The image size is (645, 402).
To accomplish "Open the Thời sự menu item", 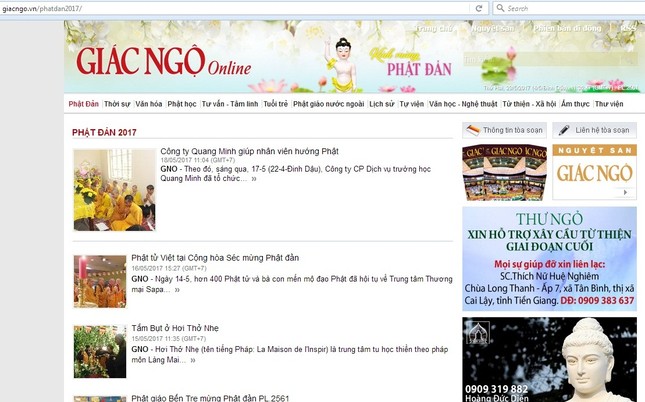I will tap(117, 104).
